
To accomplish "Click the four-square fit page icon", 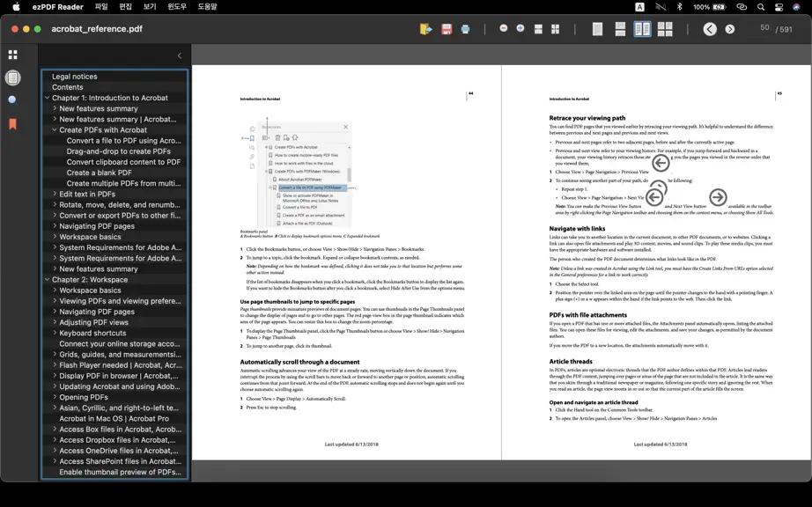I will [555, 29].
